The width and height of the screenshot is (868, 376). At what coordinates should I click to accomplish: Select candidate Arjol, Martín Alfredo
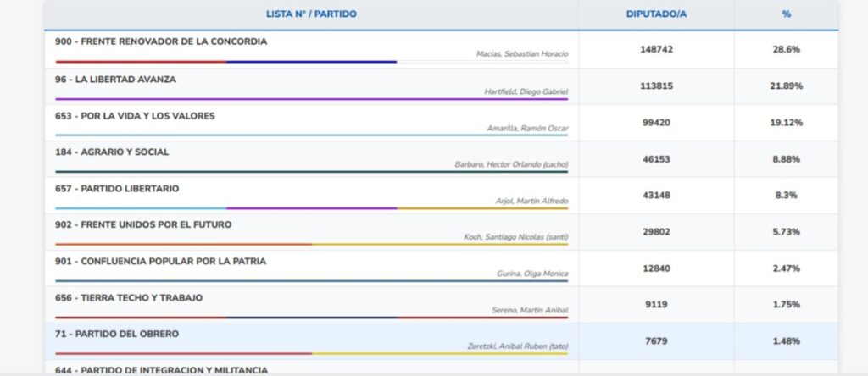click(x=532, y=201)
